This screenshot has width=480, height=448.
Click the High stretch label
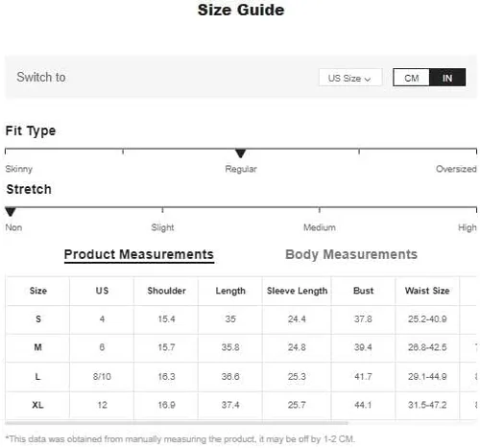tap(468, 228)
